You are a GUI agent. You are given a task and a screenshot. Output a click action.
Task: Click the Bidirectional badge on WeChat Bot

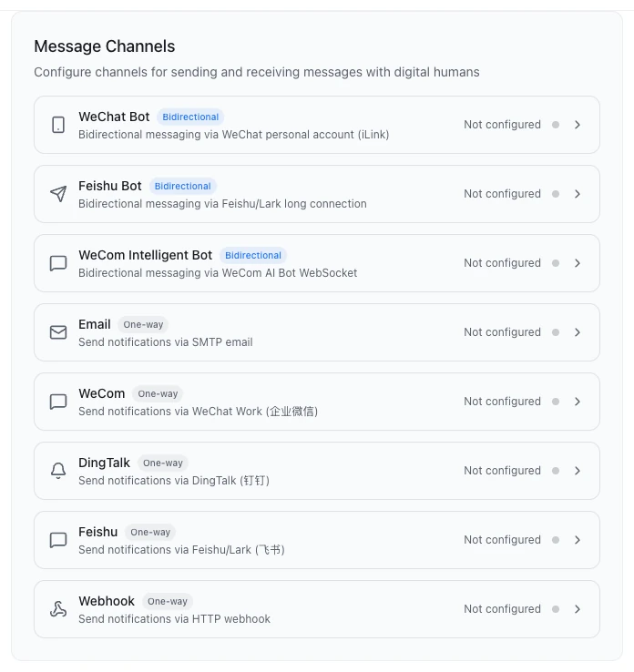click(190, 117)
